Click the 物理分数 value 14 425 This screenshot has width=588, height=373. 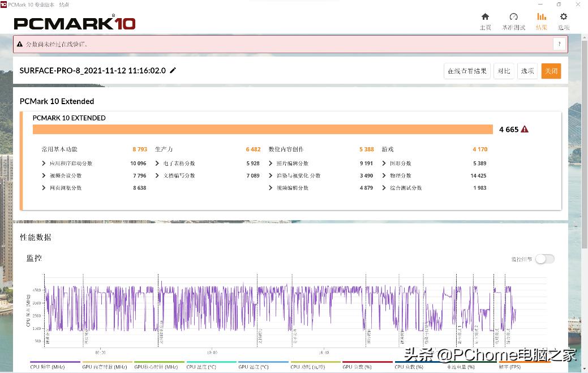[x=479, y=175]
